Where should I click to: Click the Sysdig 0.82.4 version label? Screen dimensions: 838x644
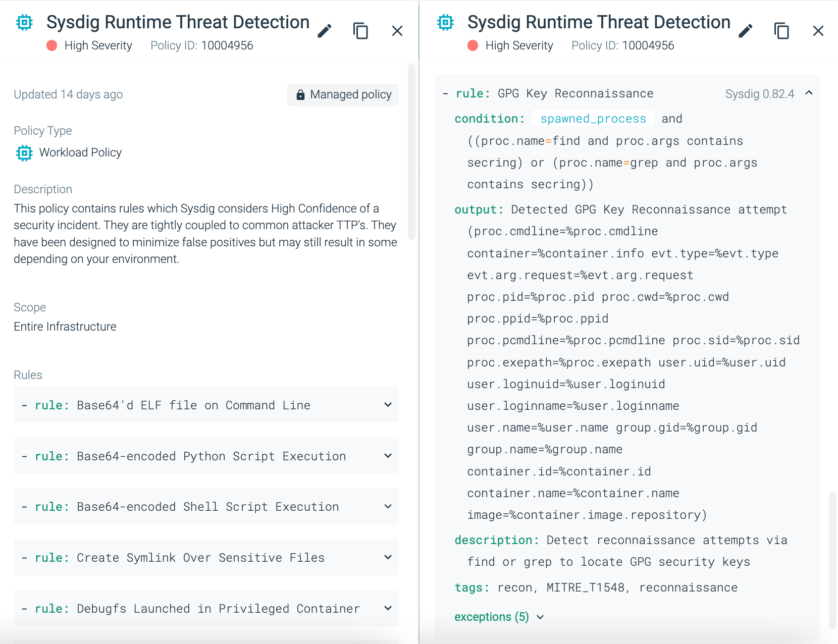(x=760, y=94)
